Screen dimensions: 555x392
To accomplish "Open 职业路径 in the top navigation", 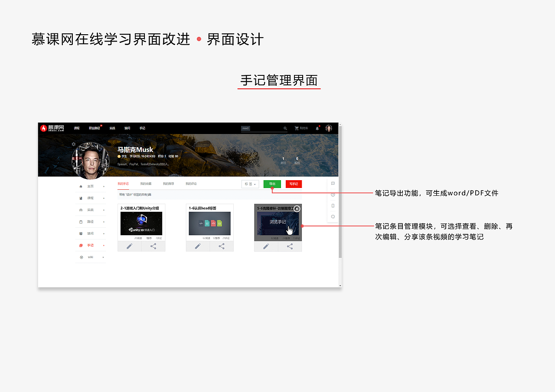I will click(95, 128).
